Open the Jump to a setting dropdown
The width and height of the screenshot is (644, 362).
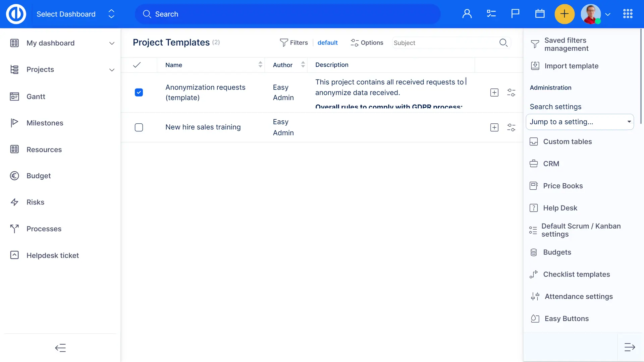tap(580, 122)
